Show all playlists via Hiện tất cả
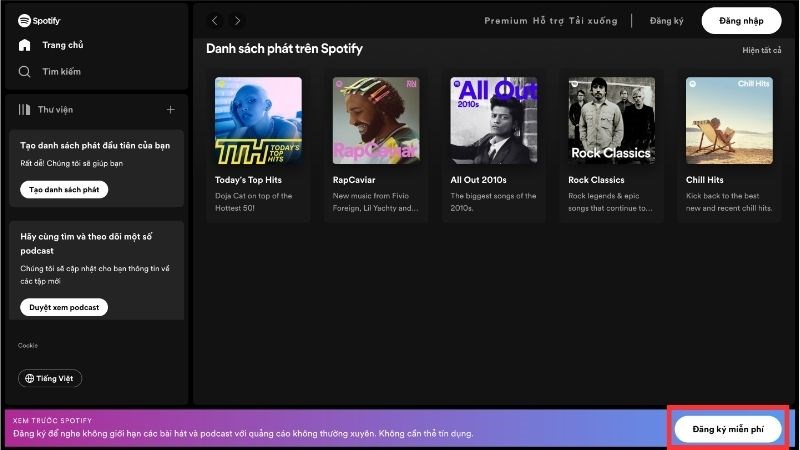800x450 pixels. 762,50
